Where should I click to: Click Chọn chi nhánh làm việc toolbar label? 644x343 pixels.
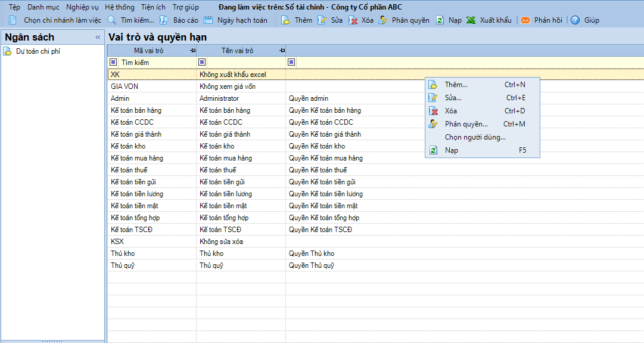[63, 20]
